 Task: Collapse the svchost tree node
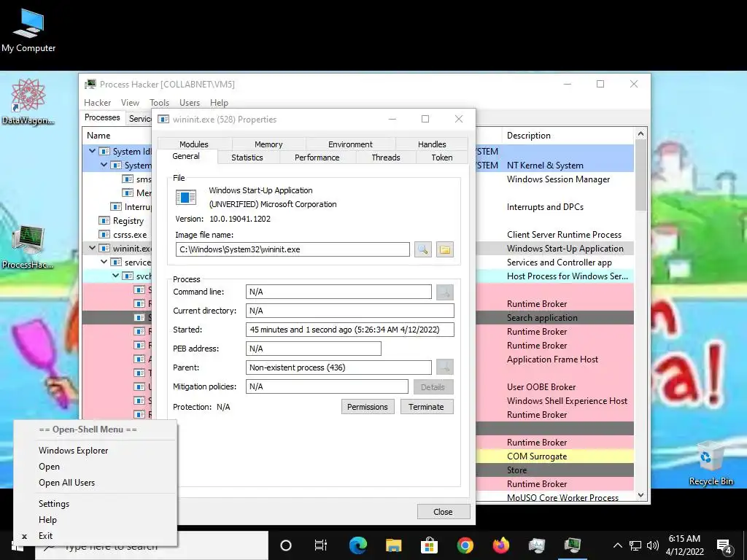[115, 276]
